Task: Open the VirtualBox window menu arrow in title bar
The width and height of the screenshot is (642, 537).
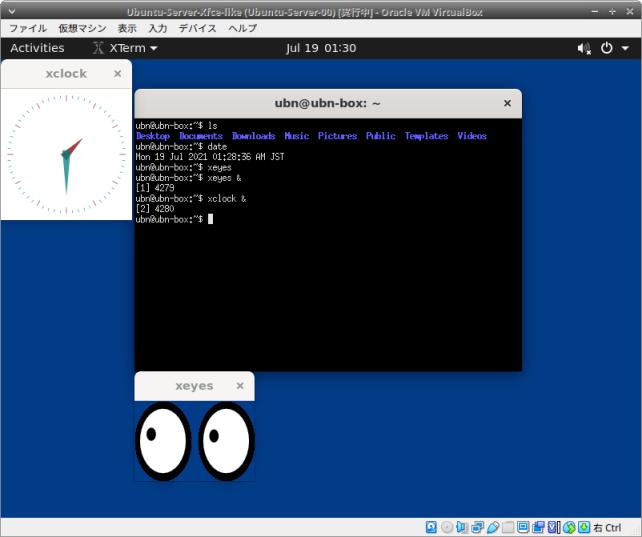Action: 12,11
